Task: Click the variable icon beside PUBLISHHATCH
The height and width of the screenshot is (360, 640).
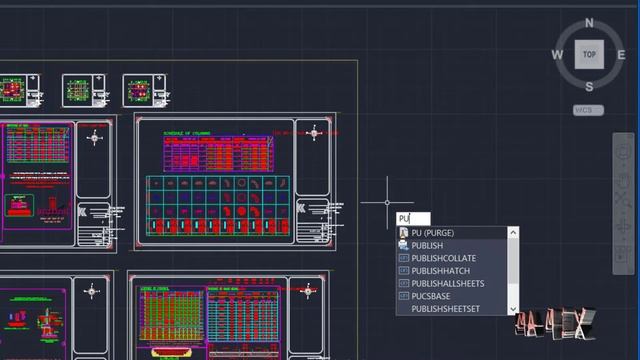Action: (x=404, y=271)
